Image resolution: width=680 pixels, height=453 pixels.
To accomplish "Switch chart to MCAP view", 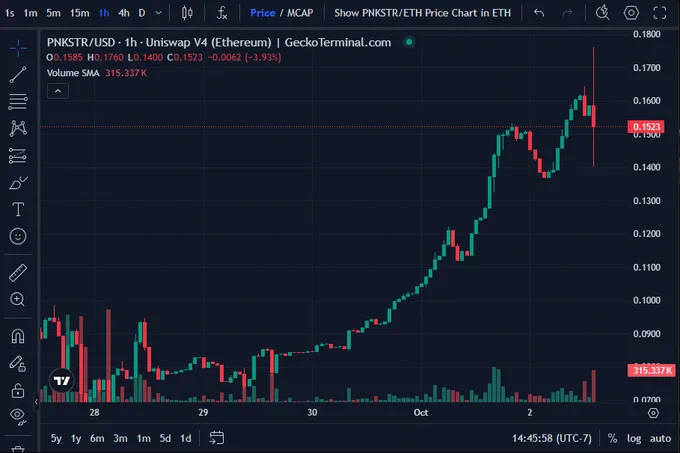I will pyautogui.click(x=300, y=13).
